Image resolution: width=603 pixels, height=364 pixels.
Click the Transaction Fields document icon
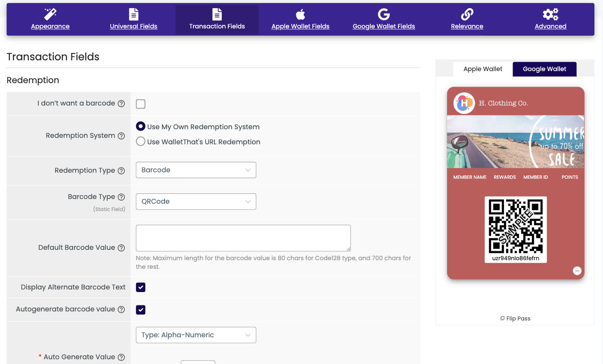pos(217,14)
